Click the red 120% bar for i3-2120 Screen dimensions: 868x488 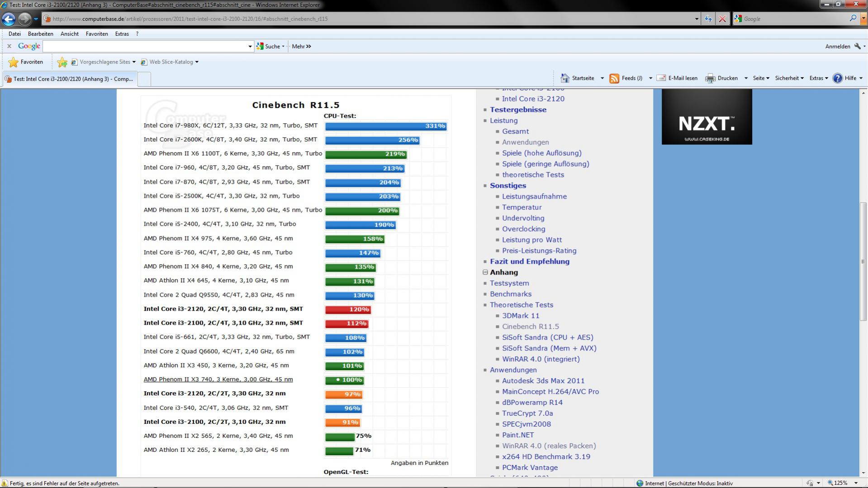pyautogui.click(x=348, y=310)
